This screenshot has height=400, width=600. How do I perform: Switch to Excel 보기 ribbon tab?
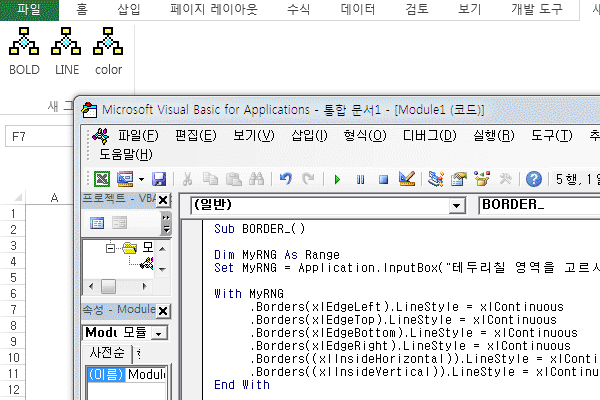point(470,10)
